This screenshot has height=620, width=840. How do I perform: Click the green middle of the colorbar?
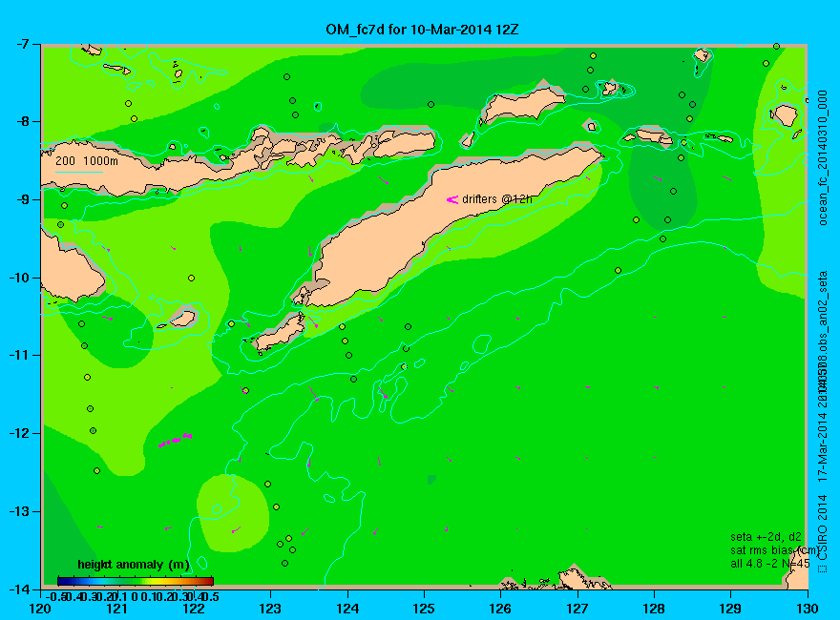pyautogui.click(x=136, y=581)
